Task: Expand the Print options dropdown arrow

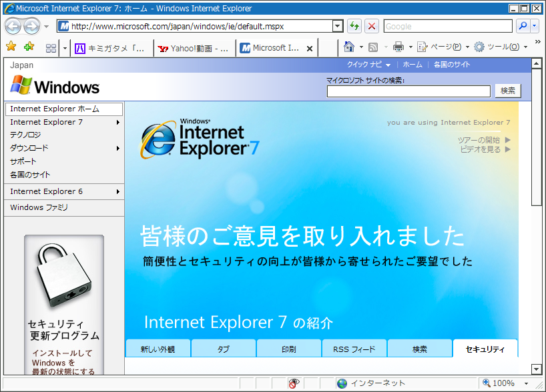Action: pyautogui.click(x=411, y=47)
